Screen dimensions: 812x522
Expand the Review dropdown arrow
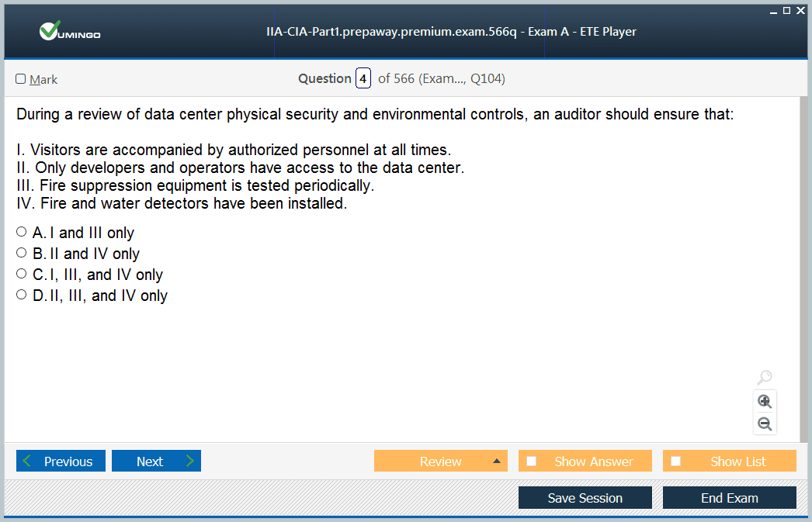pyautogui.click(x=496, y=462)
